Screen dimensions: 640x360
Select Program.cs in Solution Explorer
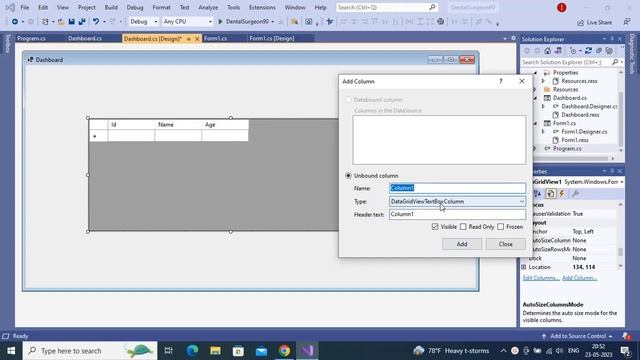(567, 149)
